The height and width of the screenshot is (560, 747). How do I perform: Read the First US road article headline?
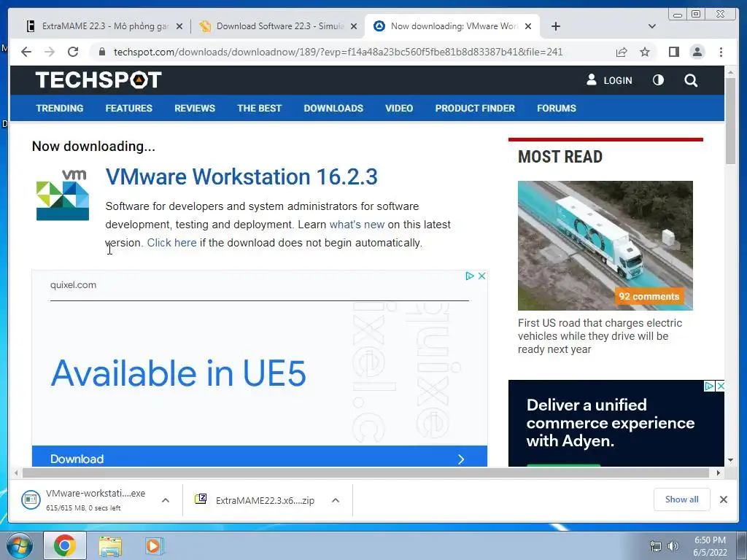(x=600, y=335)
